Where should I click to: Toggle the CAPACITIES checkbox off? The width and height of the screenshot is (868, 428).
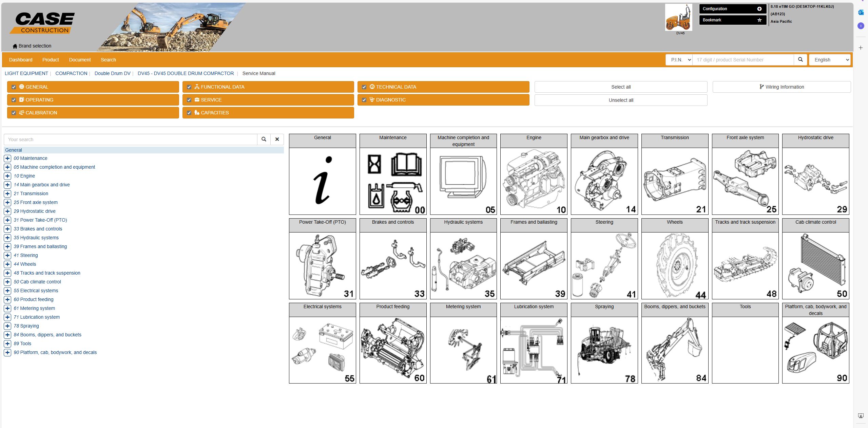189,113
